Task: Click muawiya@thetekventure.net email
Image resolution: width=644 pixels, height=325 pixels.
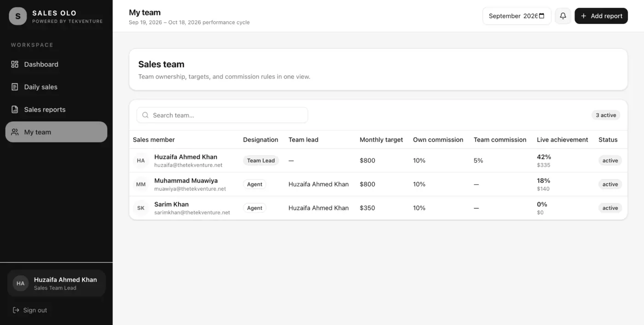Action: [x=190, y=189]
